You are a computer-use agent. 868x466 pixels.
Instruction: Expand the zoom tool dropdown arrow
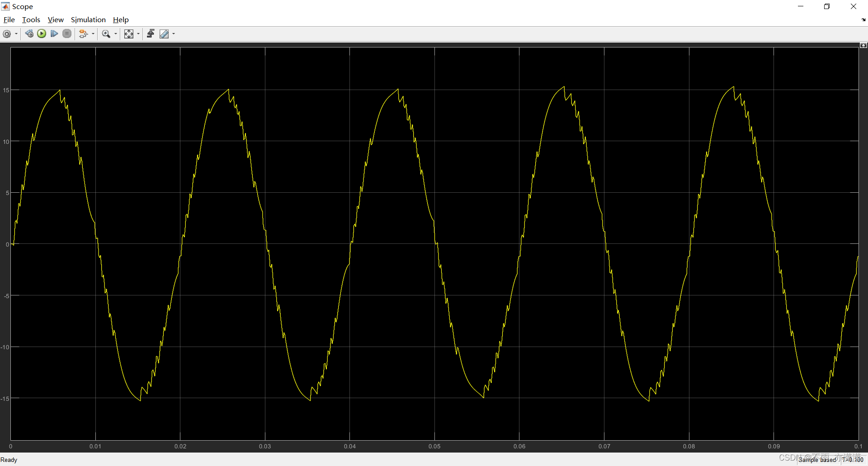[116, 34]
